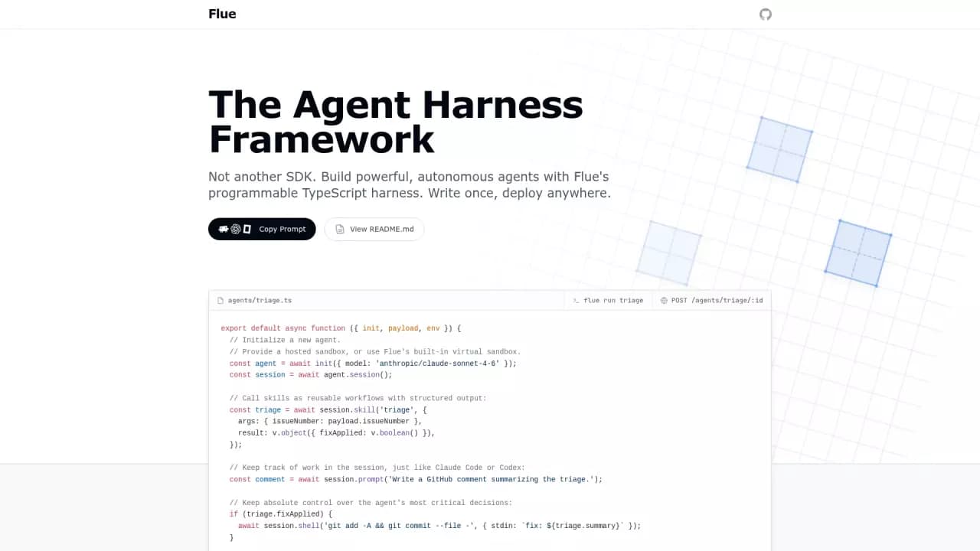Click the comment '// Call skills as reusable workflows'
980x551 pixels.
(358, 398)
